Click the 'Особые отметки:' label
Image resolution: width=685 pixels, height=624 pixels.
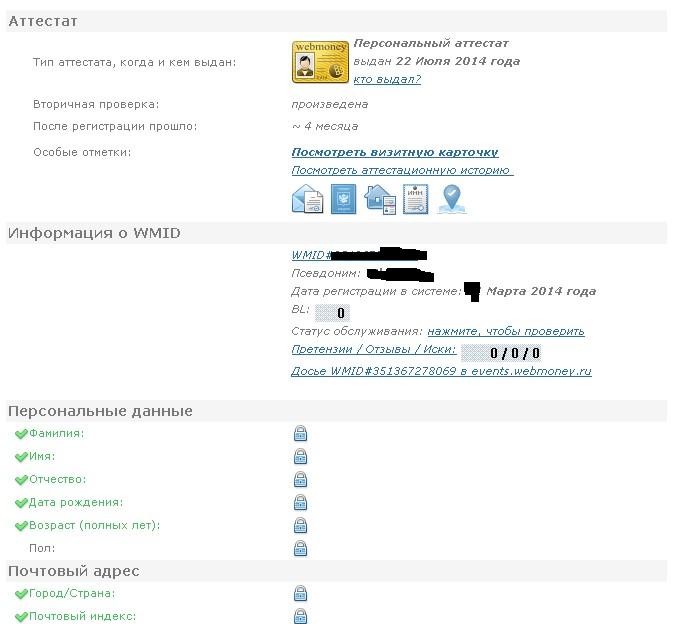coord(82,152)
